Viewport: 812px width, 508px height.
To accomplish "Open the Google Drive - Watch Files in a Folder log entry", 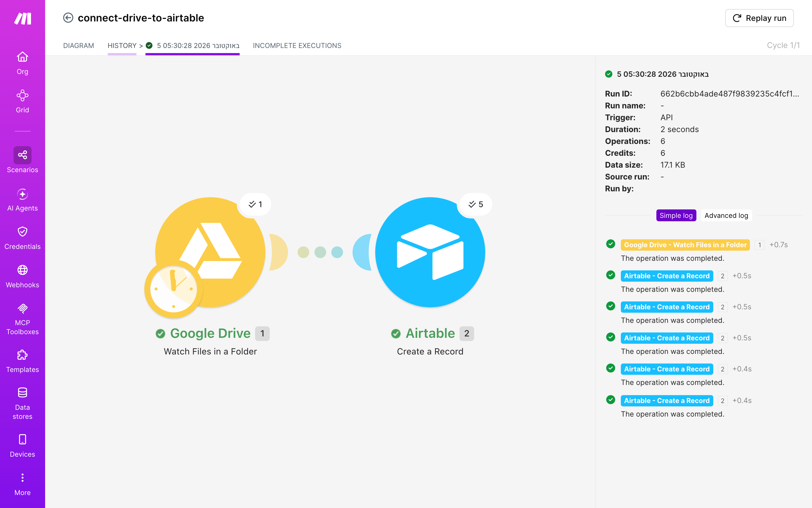I will click(685, 245).
